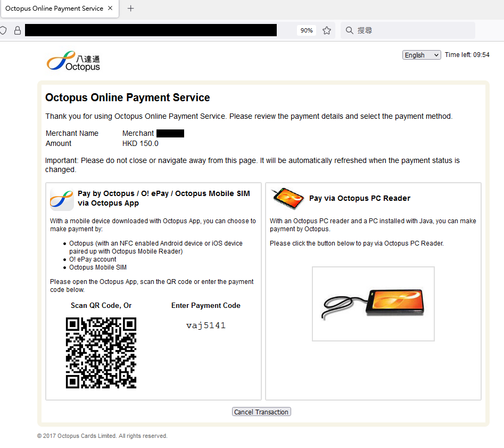Click the O! ePay account bullet item
Image resolution: width=504 pixels, height=448 pixels.
93,259
